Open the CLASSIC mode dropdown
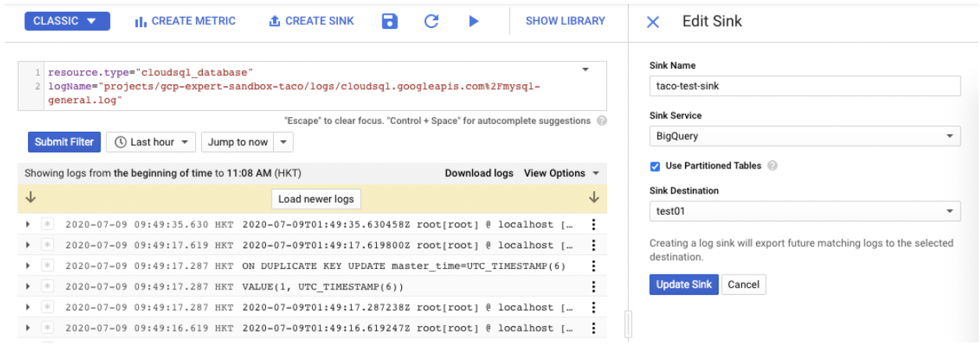 [x=67, y=21]
